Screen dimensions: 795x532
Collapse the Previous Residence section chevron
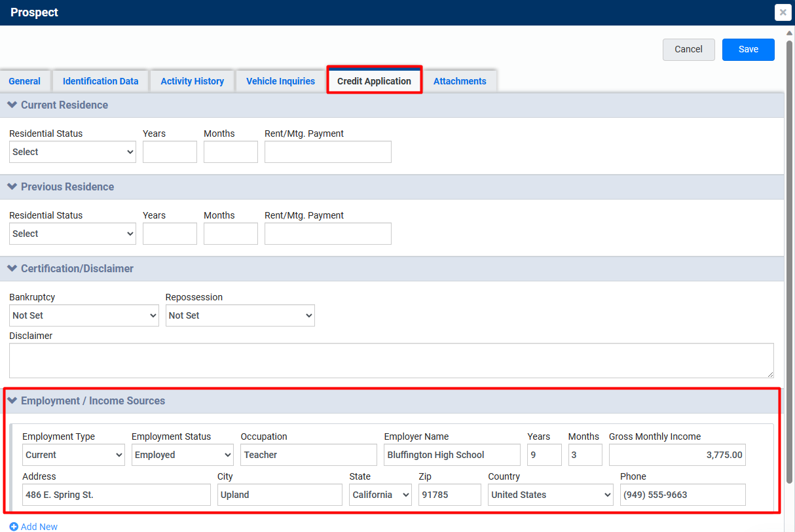12,186
